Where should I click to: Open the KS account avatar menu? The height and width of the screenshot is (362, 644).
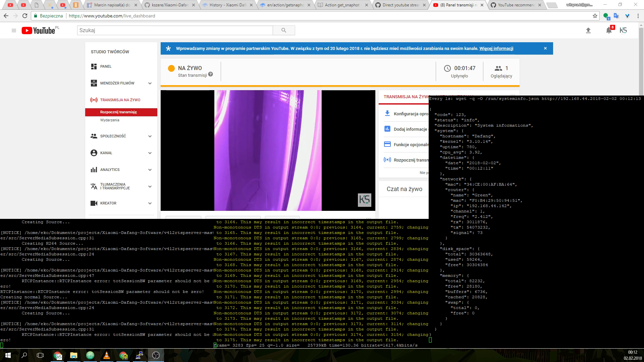pos(624,30)
